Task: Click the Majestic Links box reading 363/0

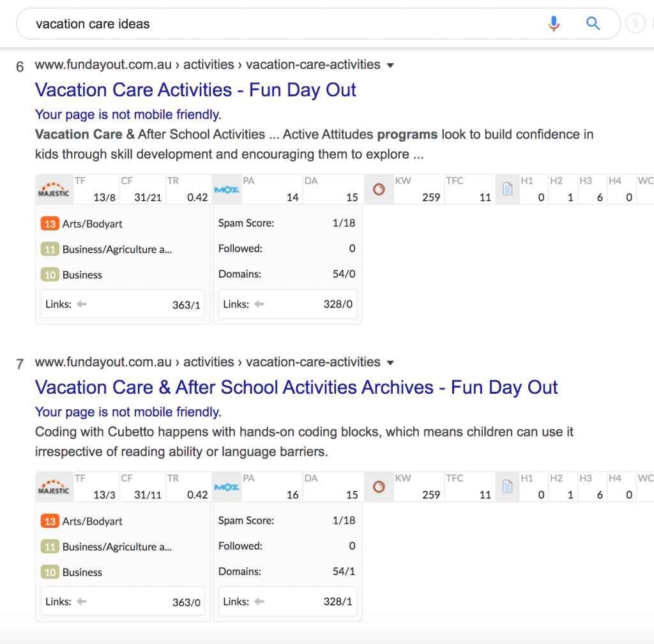Action: [x=123, y=601]
